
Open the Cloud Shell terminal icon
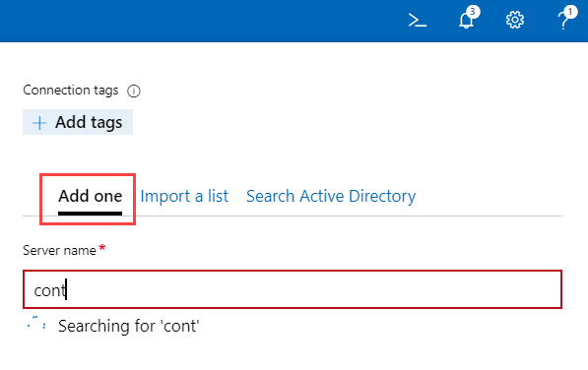(418, 21)
